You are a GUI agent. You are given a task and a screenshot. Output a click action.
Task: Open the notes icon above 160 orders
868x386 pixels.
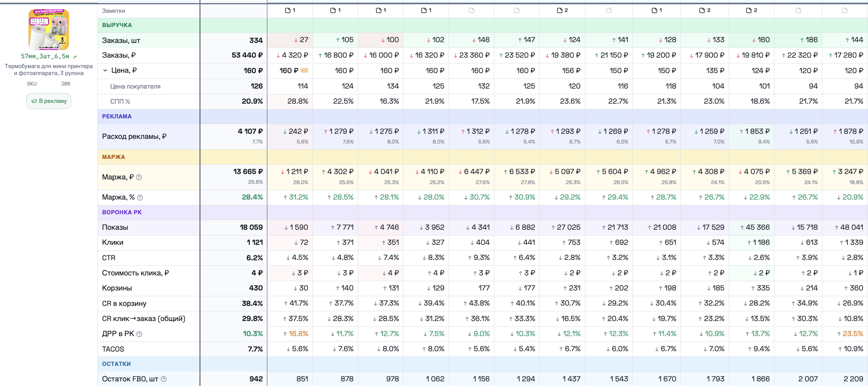coord(748,10)
